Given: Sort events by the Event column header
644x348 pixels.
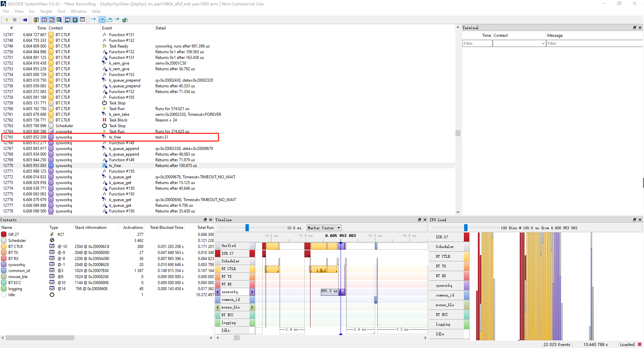Looking at the screenshot, I should click(x=107, y=28).
